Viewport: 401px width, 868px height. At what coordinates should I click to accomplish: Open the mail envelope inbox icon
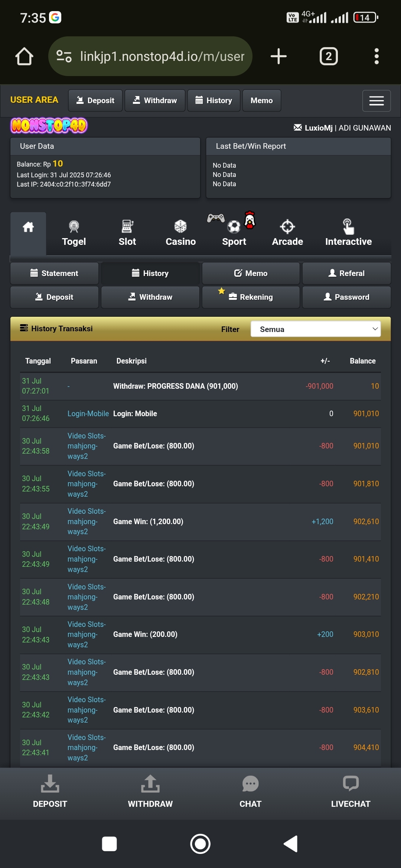pyautogui.click(x=297, y=128)
